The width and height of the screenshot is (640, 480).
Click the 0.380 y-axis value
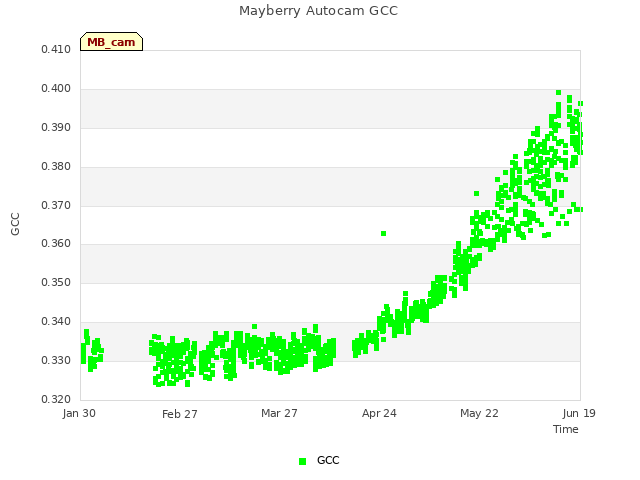pos(56,167)
